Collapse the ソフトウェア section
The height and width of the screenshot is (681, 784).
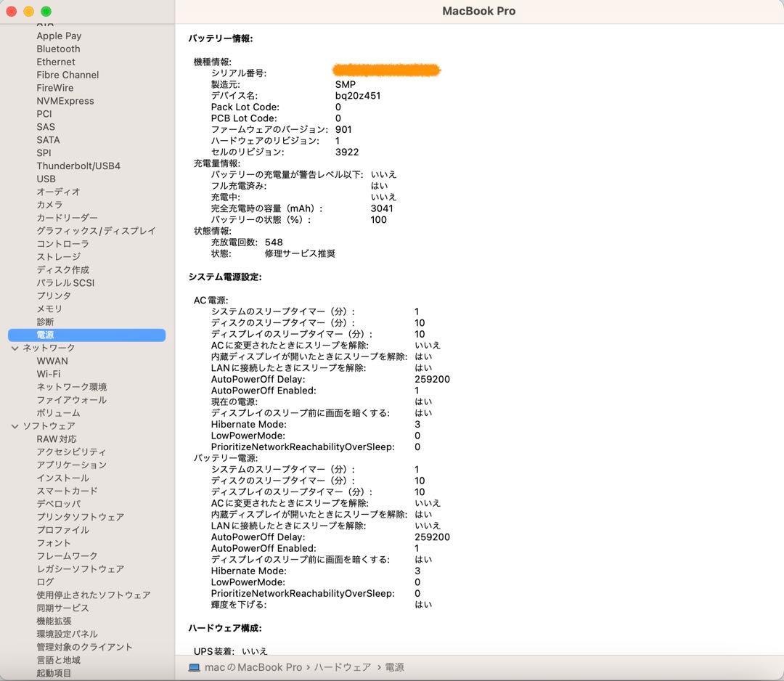15,426
